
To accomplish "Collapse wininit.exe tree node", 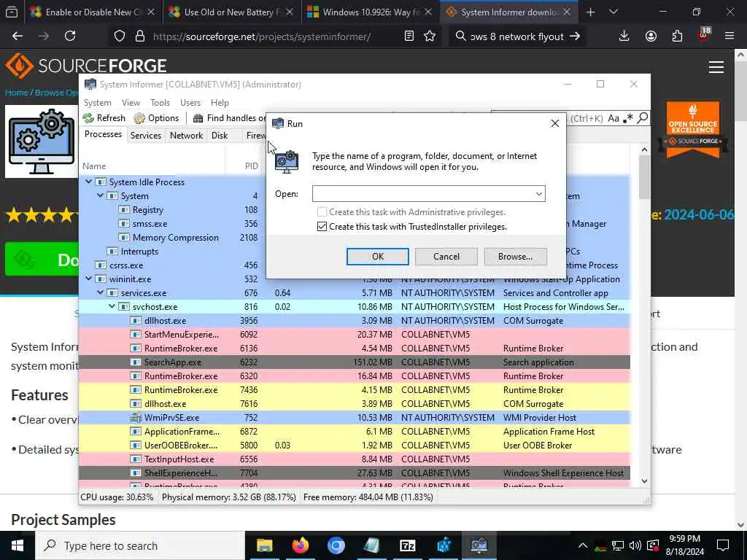I will coord(88,279).
